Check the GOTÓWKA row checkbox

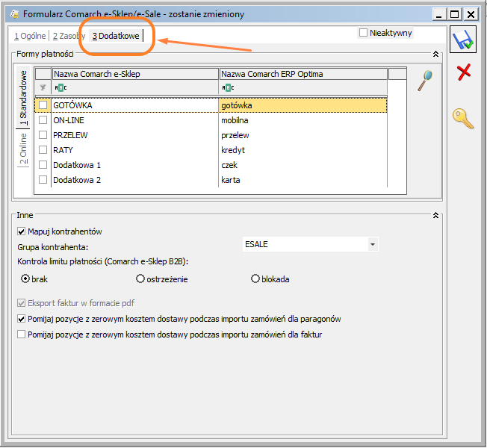(x=43, y=105)
